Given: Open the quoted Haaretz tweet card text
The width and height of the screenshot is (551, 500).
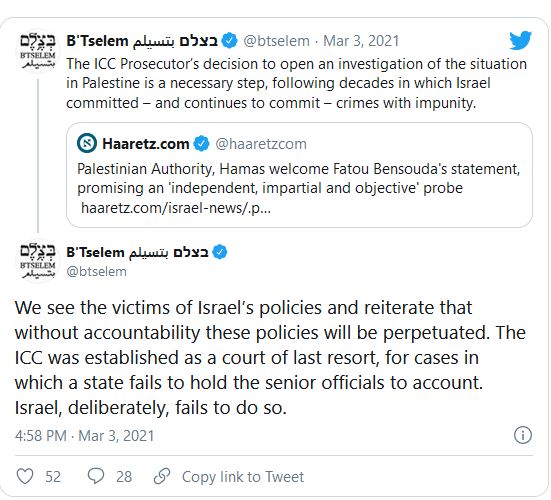Looking at the screenshot, I should [x=298, y=178].
